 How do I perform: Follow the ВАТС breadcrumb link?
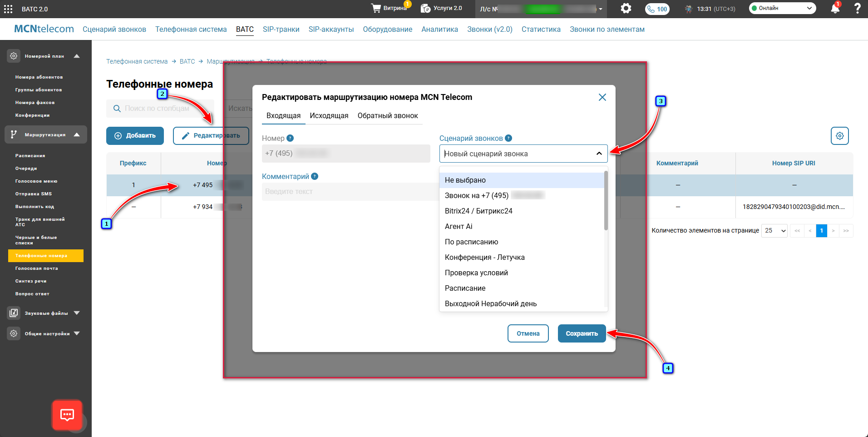click(x=187, y=61)
